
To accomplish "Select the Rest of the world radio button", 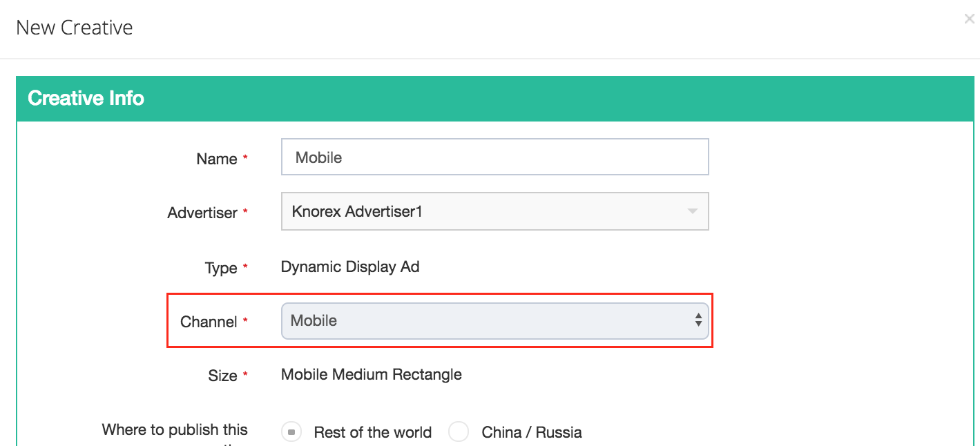I will pos(291,432).
